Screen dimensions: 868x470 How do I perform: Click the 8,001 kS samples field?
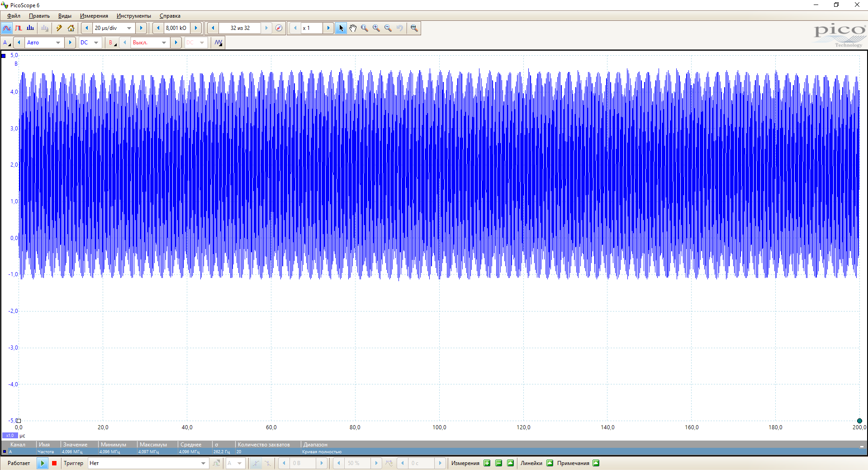click(176, 28)
